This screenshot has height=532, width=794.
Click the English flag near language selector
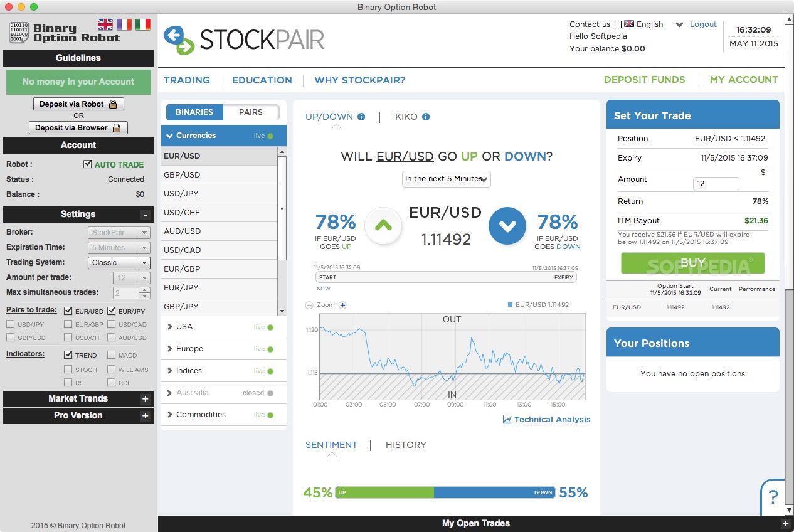pyautogui.click(x=629, y=24)
